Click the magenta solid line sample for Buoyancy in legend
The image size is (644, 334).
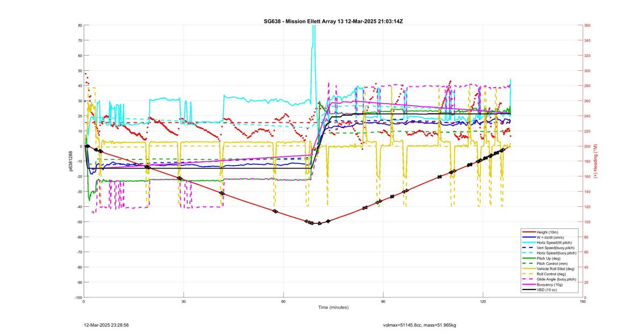[x=528, y=285]
